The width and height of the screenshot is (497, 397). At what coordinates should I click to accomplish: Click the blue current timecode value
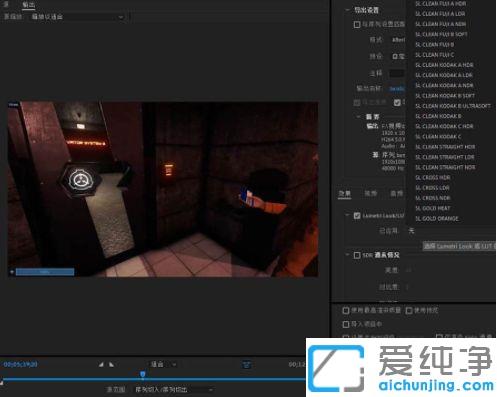(21, 364)
